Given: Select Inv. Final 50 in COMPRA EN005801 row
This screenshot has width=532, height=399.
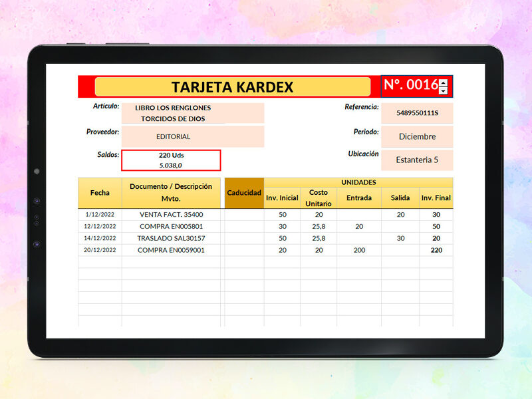Looking at the screenshot, I should pyautogui.click(x=436, y=226).
